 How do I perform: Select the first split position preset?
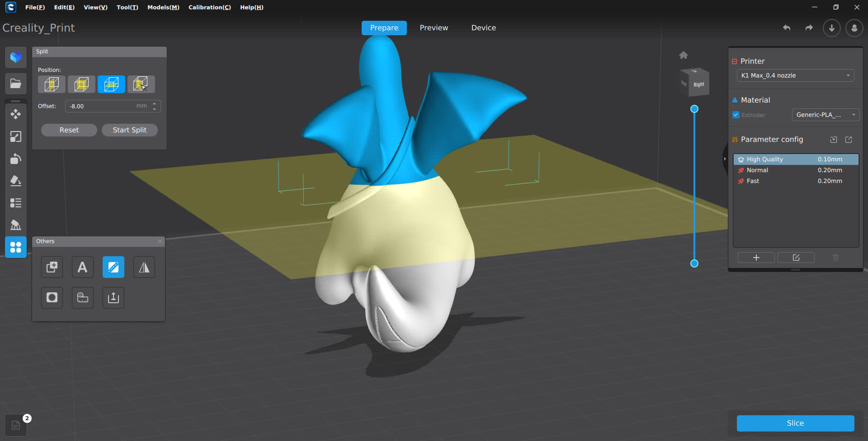coord(51,84)
